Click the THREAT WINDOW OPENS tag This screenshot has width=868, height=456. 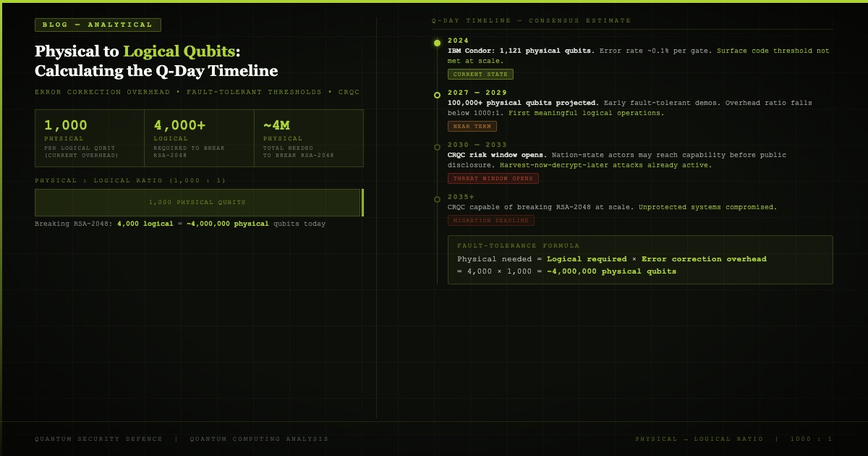pyautogui.click(x=493, y=179)
